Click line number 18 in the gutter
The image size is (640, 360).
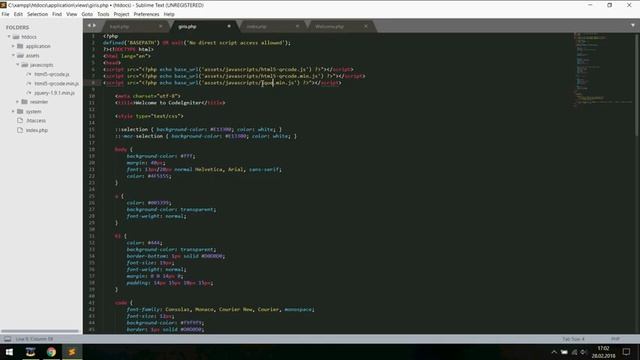pos(92,149)
